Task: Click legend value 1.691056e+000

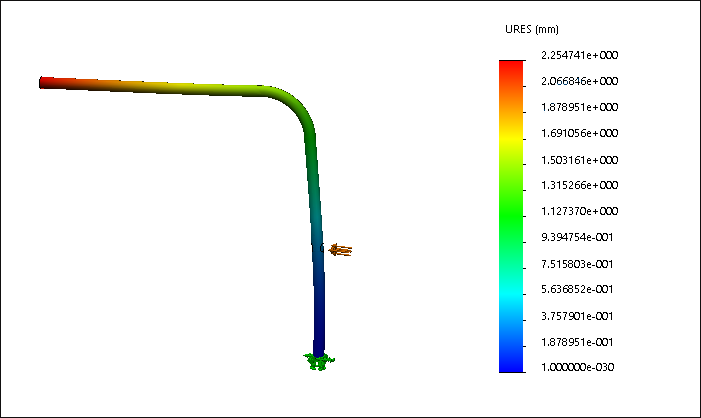Action: point(579,133)
